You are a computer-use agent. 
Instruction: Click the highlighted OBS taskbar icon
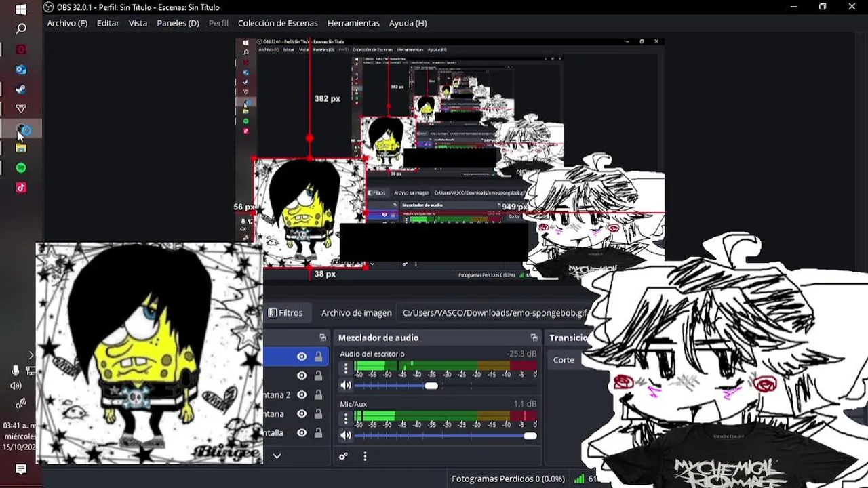[23, 129]
